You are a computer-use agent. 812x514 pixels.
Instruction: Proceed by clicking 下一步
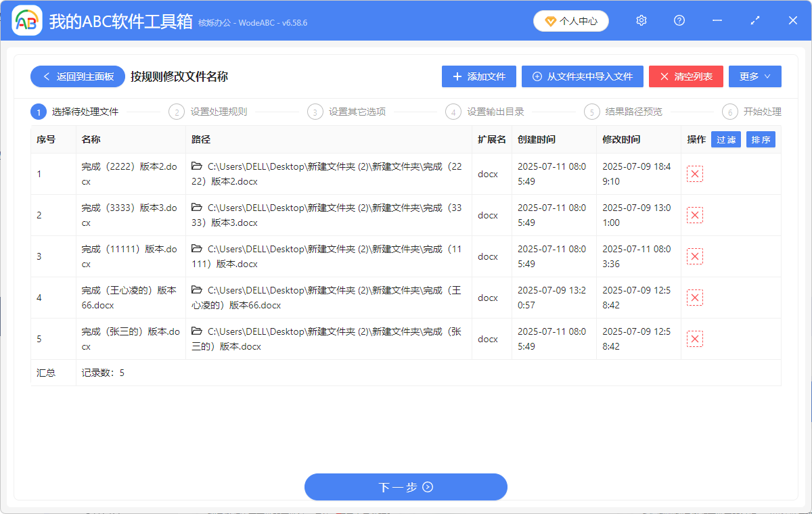(405, 487)
